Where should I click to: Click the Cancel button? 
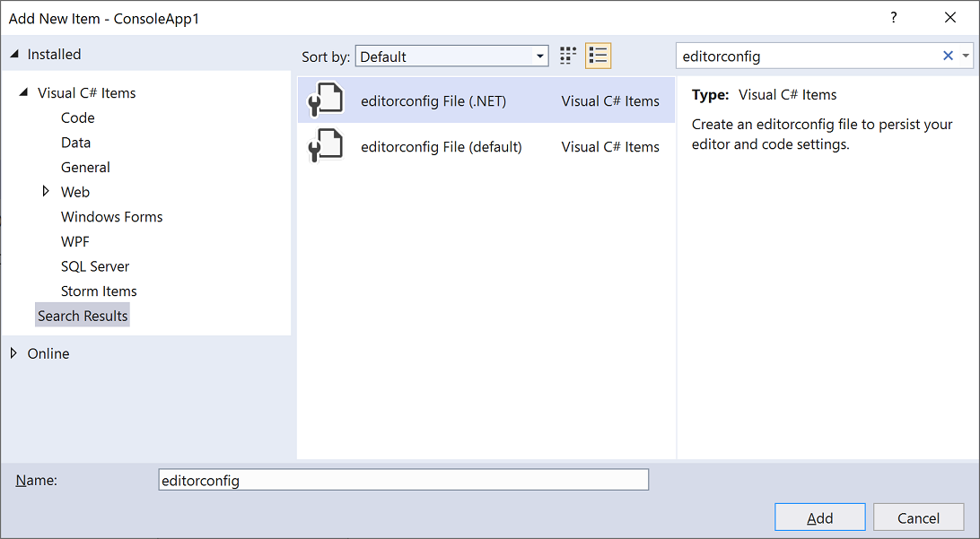pos(918,517)
